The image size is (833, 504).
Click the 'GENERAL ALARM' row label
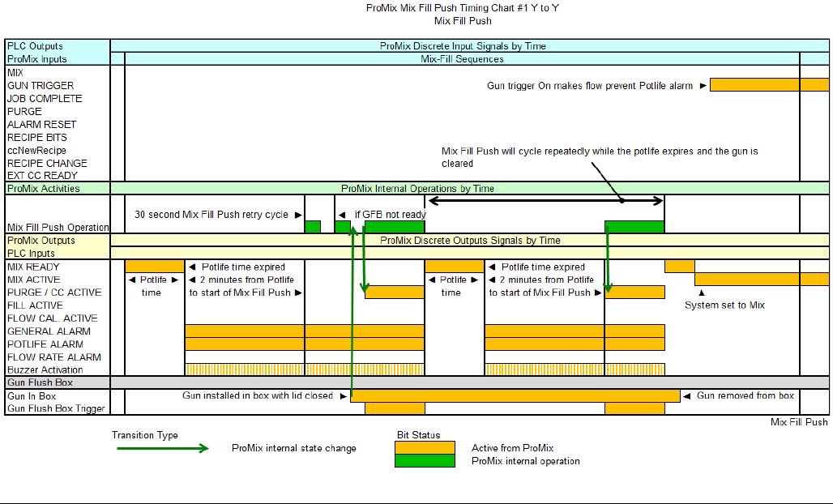click(49, 331)
